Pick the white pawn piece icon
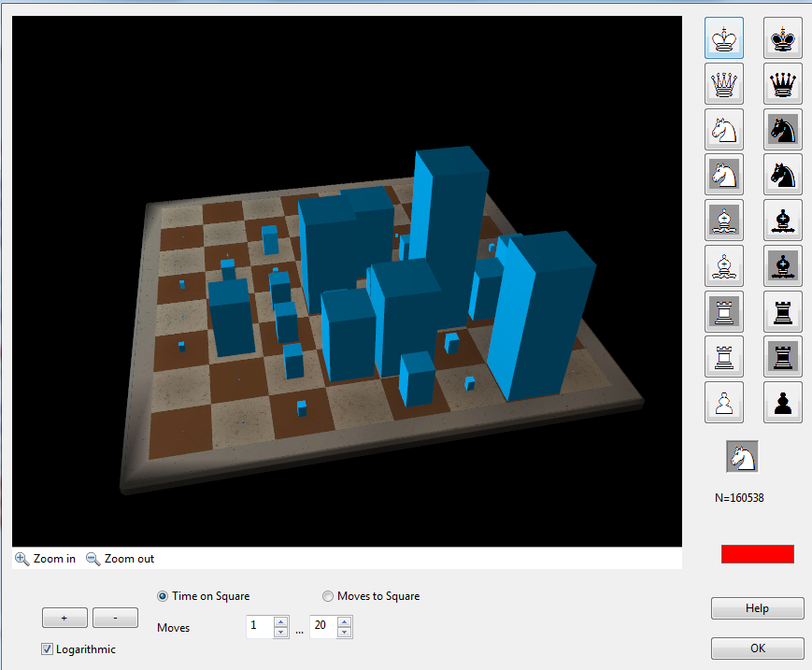812x670 pixels. (723, 402)
